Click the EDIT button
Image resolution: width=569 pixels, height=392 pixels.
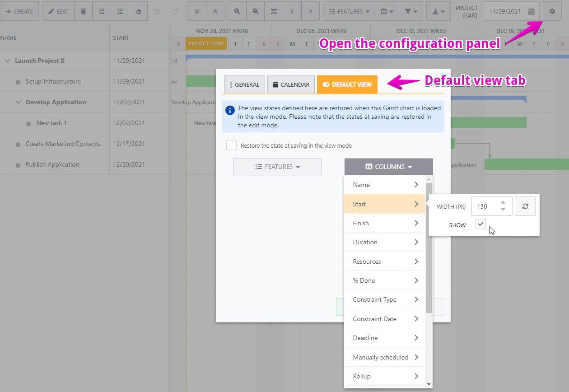click(x=58, y=11)
